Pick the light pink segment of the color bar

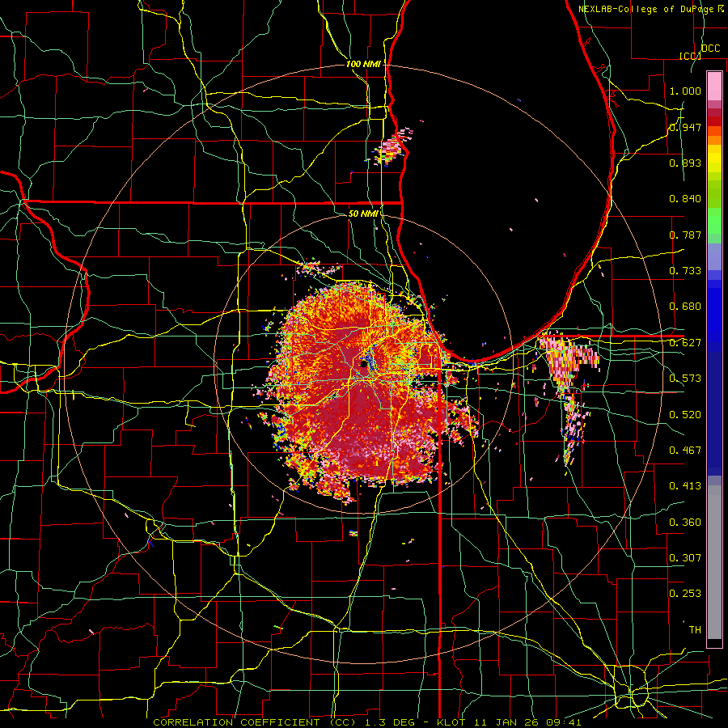(x=714, y=86)
